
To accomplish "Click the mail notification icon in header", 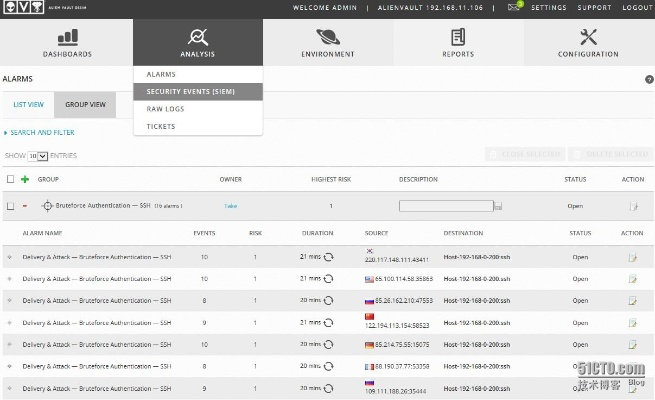I will coord(513,7).
